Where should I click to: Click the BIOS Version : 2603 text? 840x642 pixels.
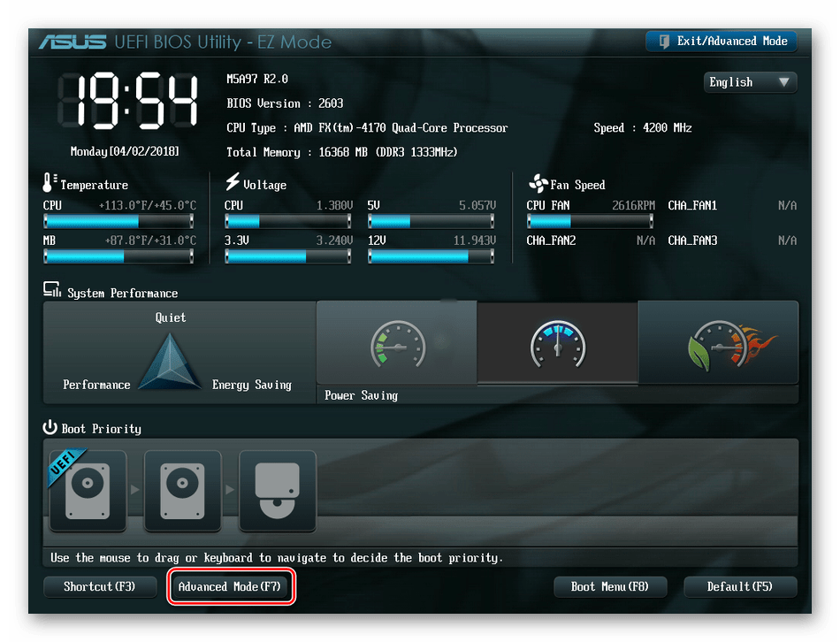pyautogui.click(x=285, y=103)
